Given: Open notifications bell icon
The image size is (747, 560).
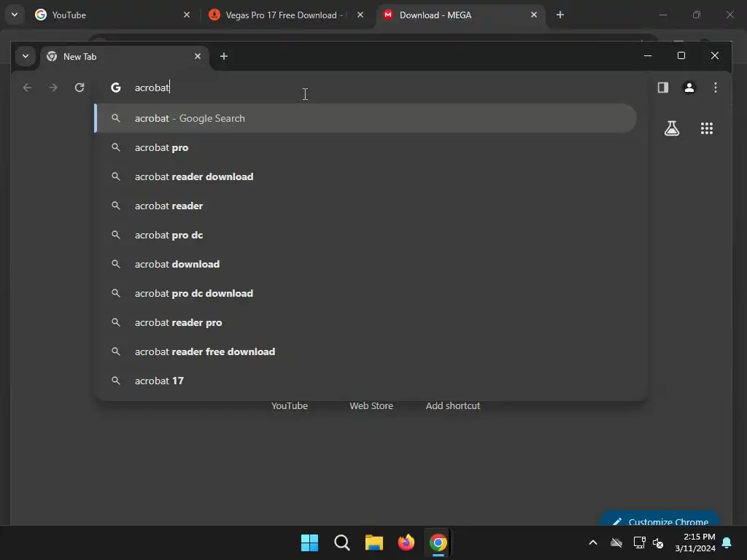Looking at the screenshot, I should 727,542.
